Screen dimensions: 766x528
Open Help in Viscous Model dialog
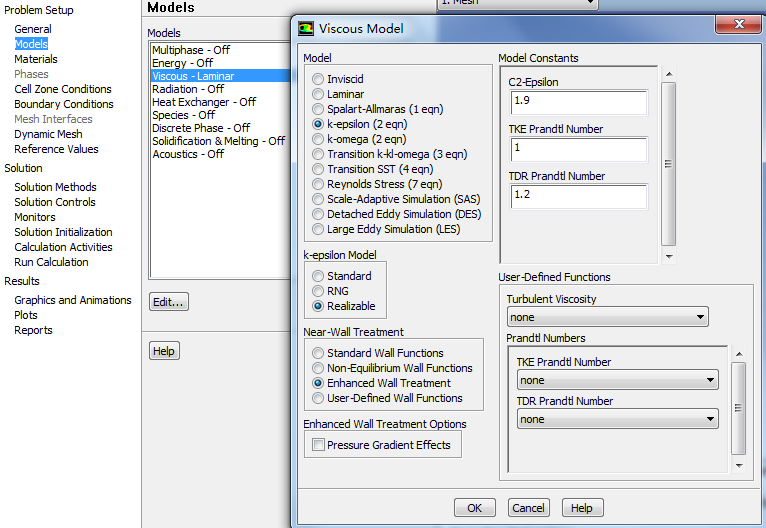click(x=582, y=508)
